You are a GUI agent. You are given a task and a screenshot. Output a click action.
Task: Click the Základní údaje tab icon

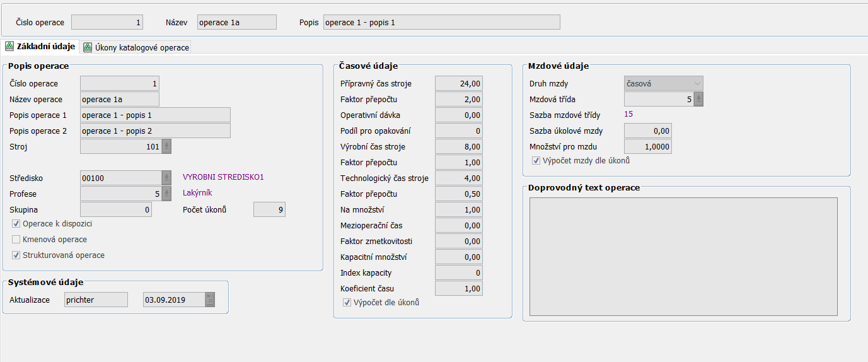click(9, 47)
